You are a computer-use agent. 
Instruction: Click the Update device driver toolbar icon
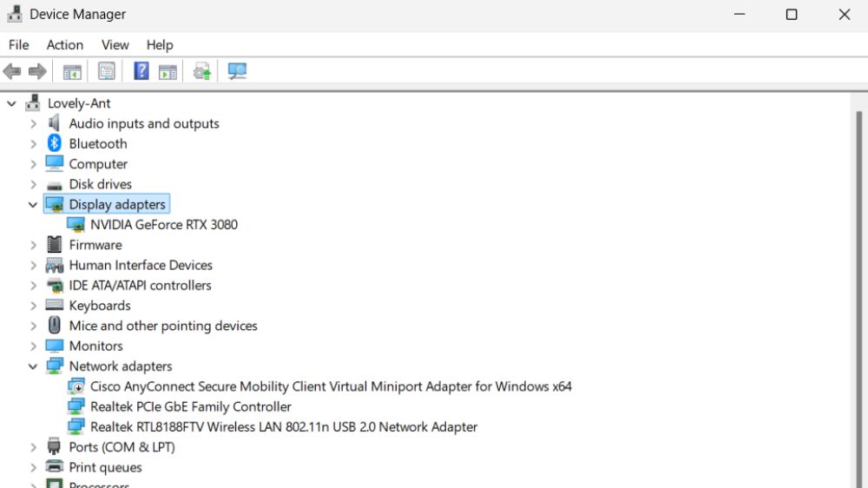point(202,71)
